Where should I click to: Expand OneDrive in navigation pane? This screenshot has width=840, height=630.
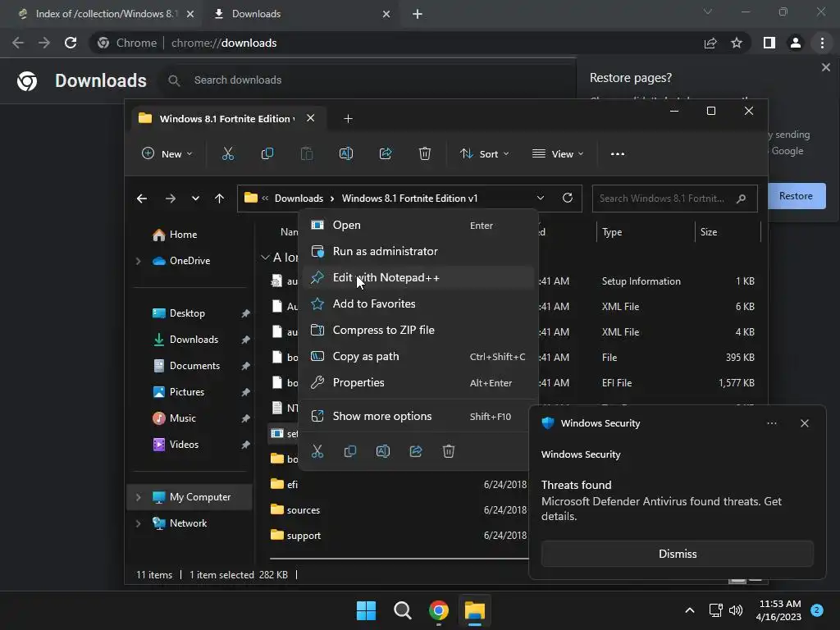pyautogui.click(x=138, y=261)
